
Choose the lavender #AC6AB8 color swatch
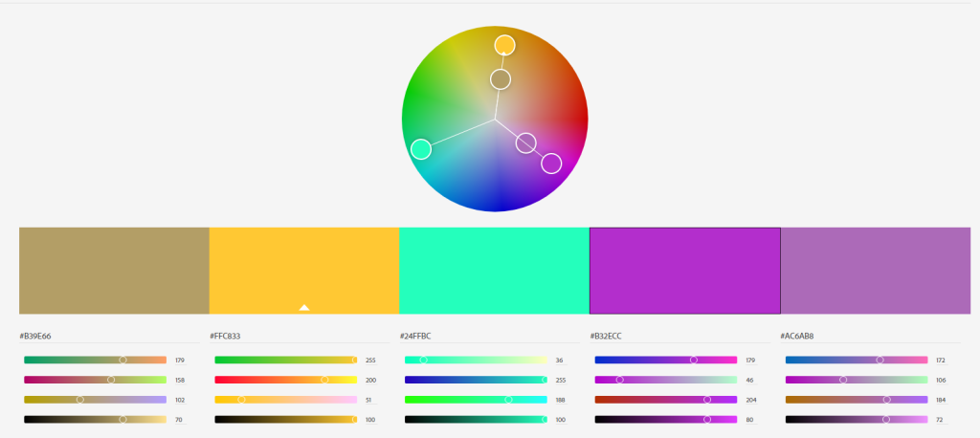875,270
